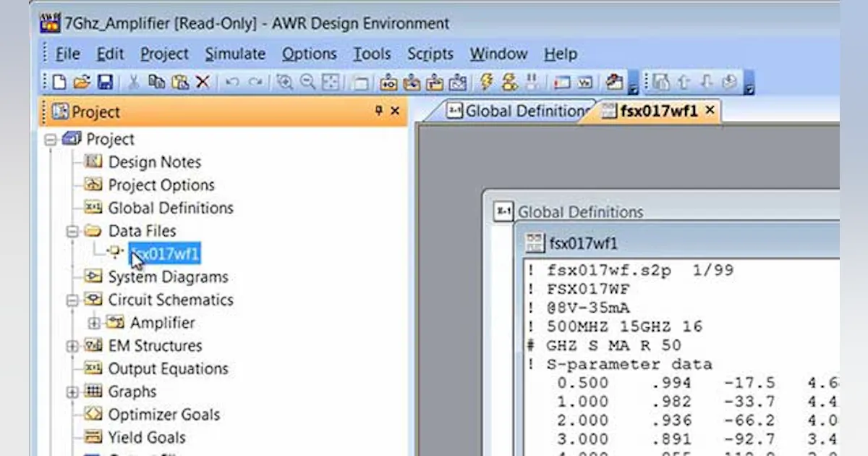Select Project Options in the tree
The height and width of the screenshot is (456, 868).
pos(161,185)
